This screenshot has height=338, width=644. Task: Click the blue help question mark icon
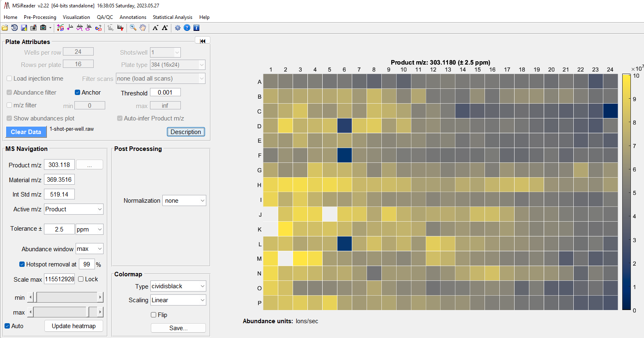point(187,28)
